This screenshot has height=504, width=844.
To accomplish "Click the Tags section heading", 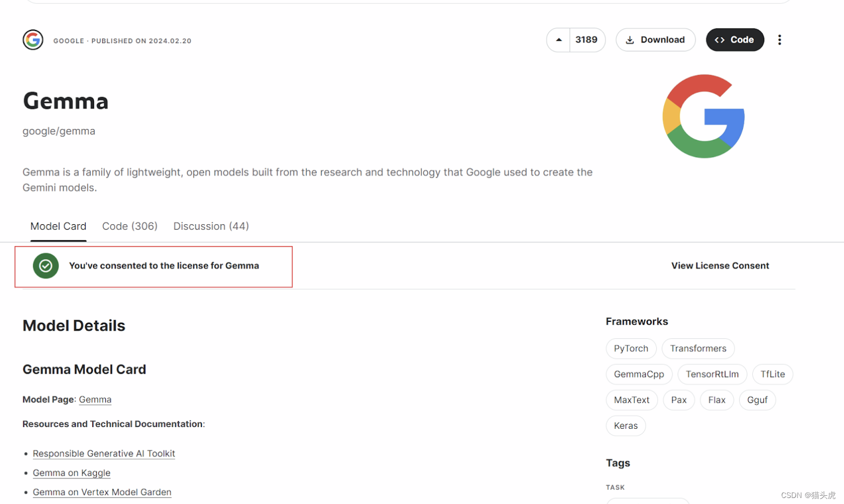I will pos(618,463).
